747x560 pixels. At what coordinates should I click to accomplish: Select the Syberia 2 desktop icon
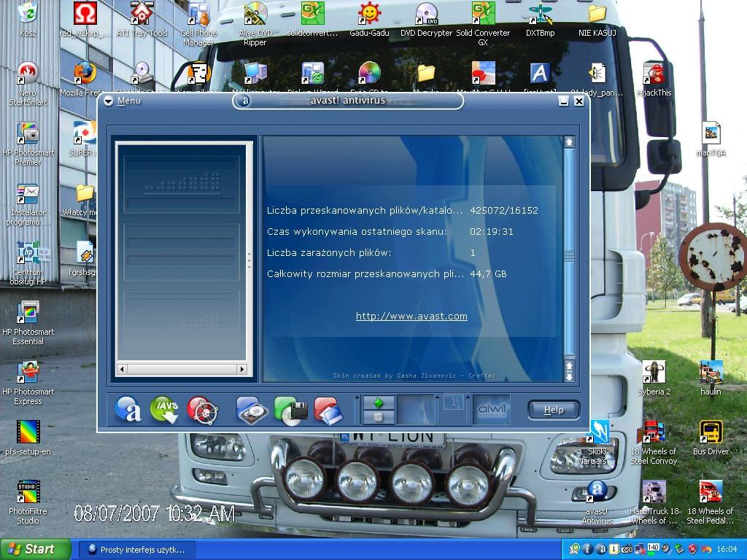point(654,378)
